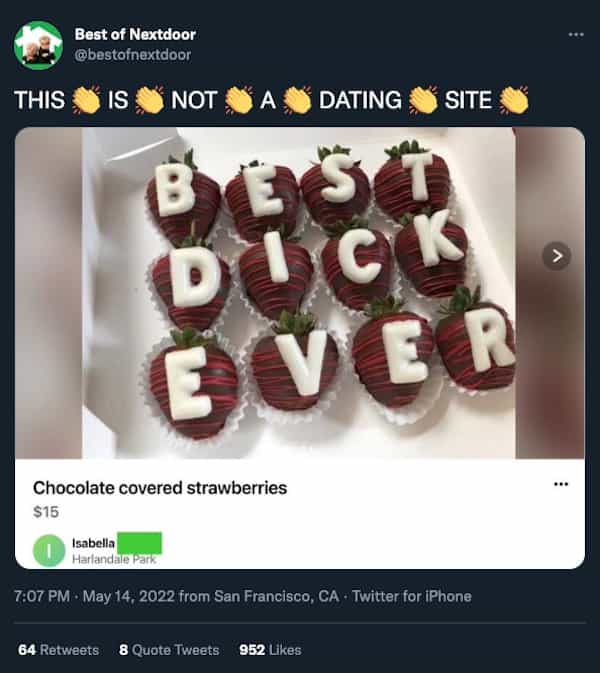This screenshot has width=600, height=673.
Task: View the 8 Quote Tweets list
Action: [169, 650]
